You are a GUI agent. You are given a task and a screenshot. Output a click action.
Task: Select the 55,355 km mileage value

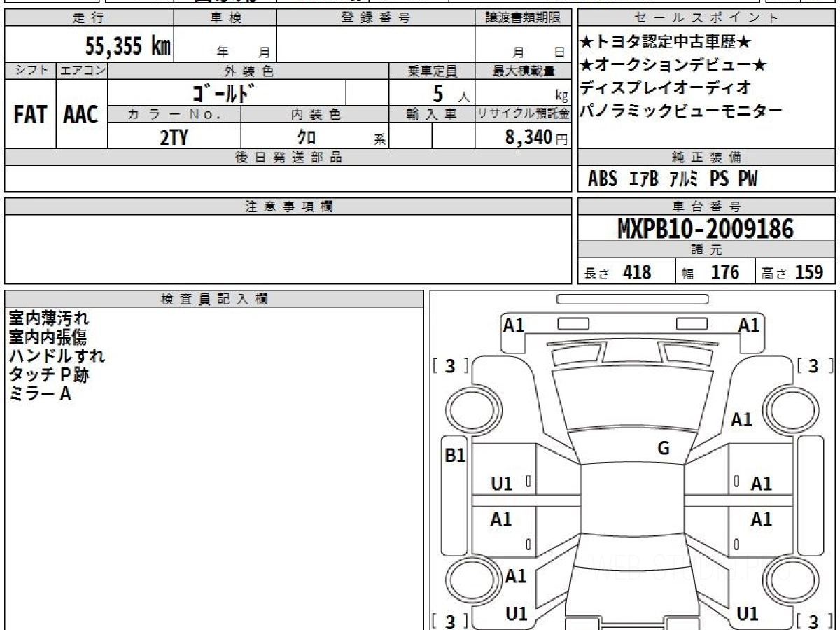pyautogui.click(x=128, y=47)
